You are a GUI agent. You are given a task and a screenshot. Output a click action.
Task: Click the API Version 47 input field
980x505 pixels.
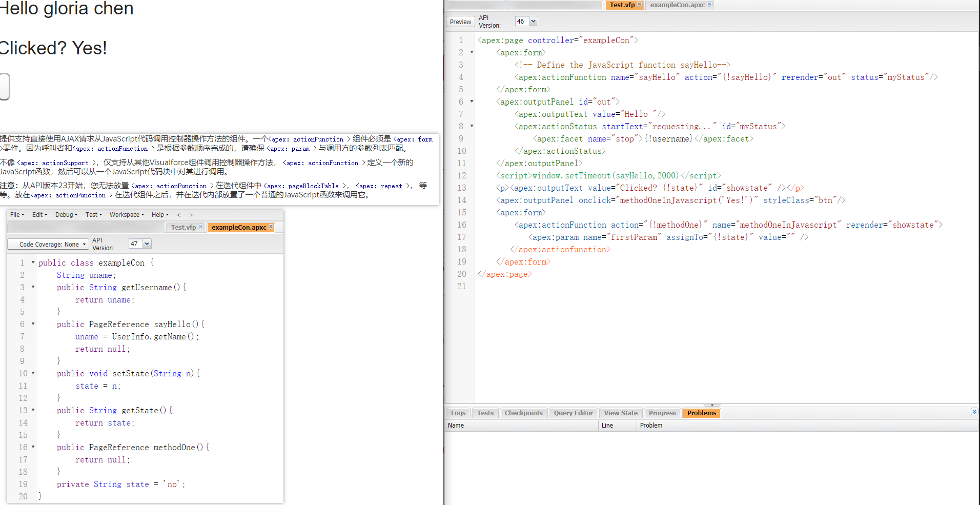[135, 244]
